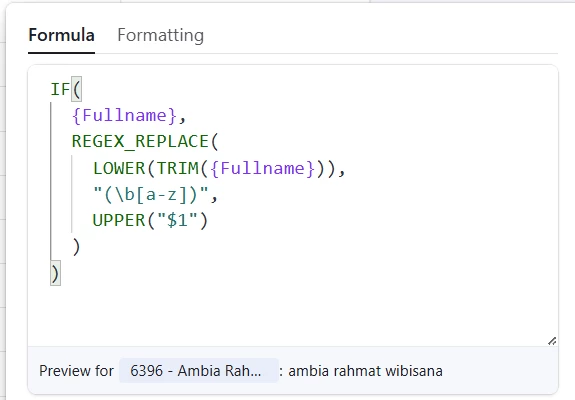Click the preview result ambia rahmat wibisana
The height and width of the screenshot is (400, 575).
pos(365,371)
